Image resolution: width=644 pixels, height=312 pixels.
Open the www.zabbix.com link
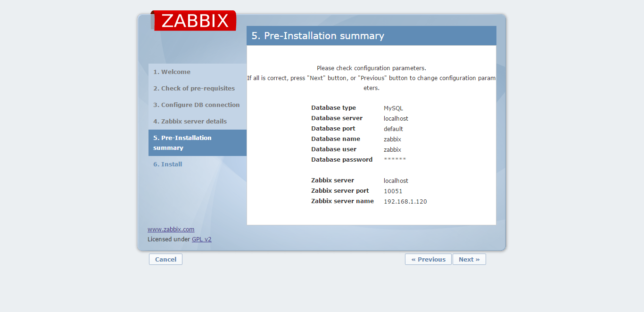click(x=171, y=230)
